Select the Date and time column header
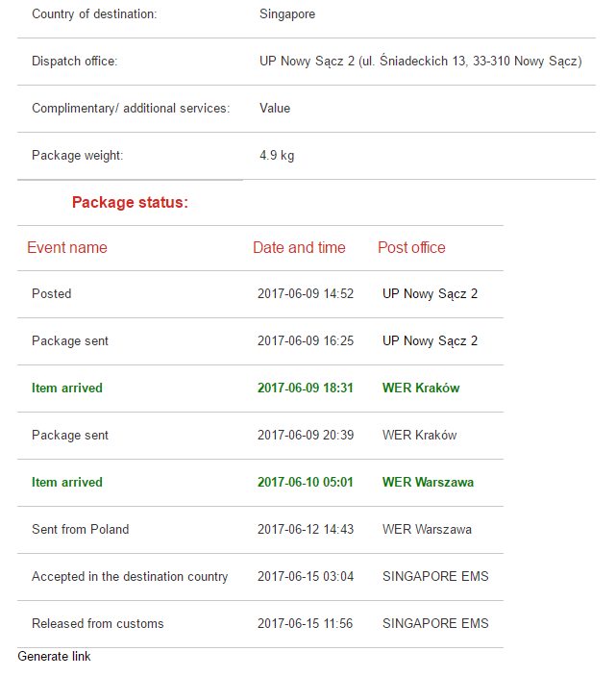 299,247
